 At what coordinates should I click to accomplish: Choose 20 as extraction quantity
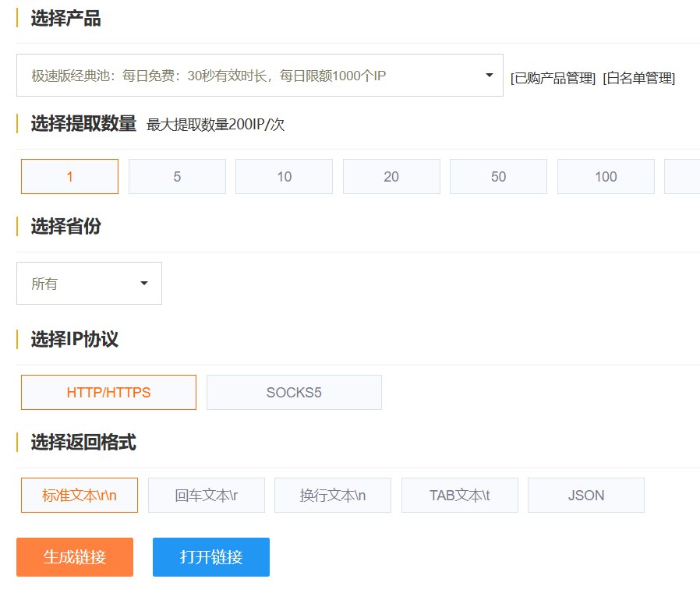click(391, 177)
